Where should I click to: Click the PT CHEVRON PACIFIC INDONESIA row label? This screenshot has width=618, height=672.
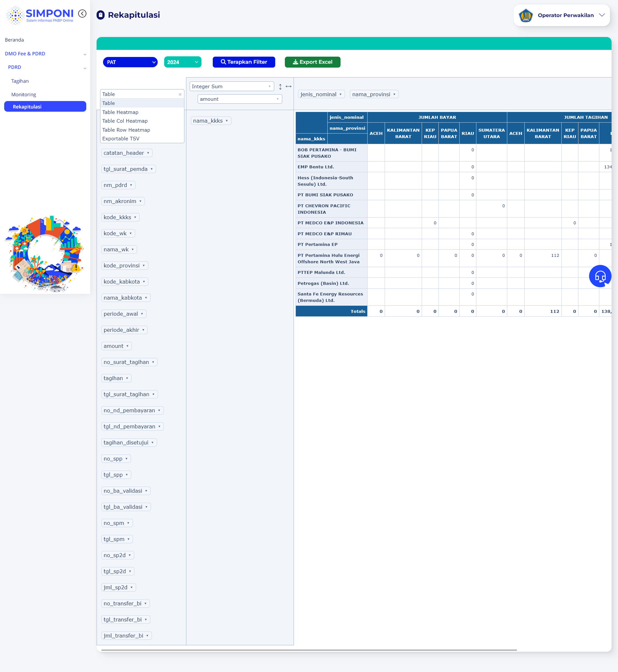[332, 209]
